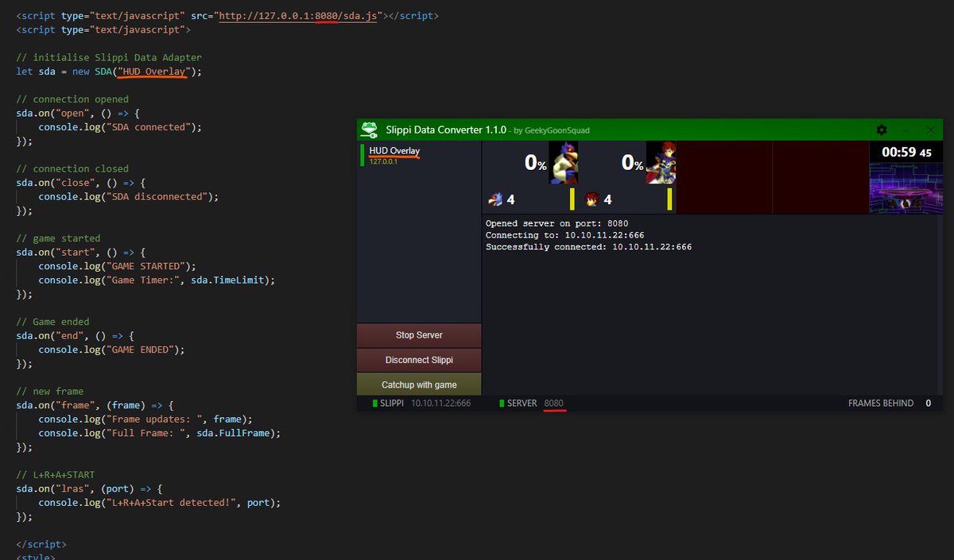This screenshot has height=560, width=954.
Task: Click the server port 8080 in status bar
Action: (554, 404)
